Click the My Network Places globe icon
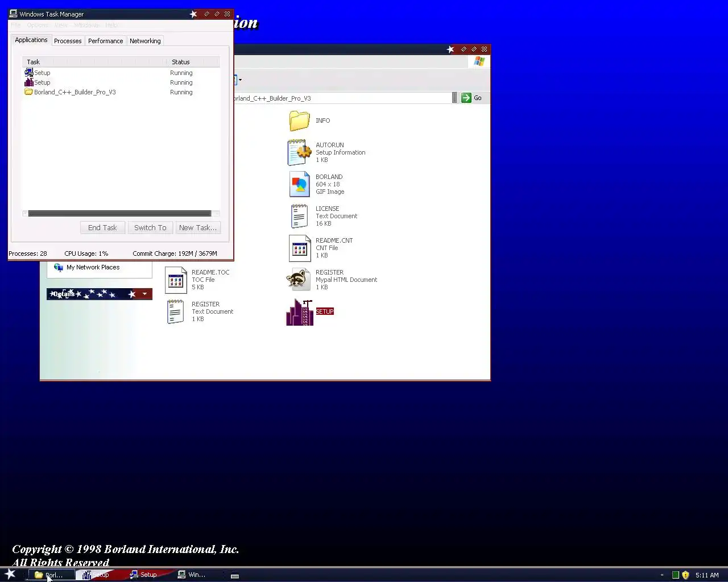The width and height of the screenshot is (728, 582). click(58, 267)
